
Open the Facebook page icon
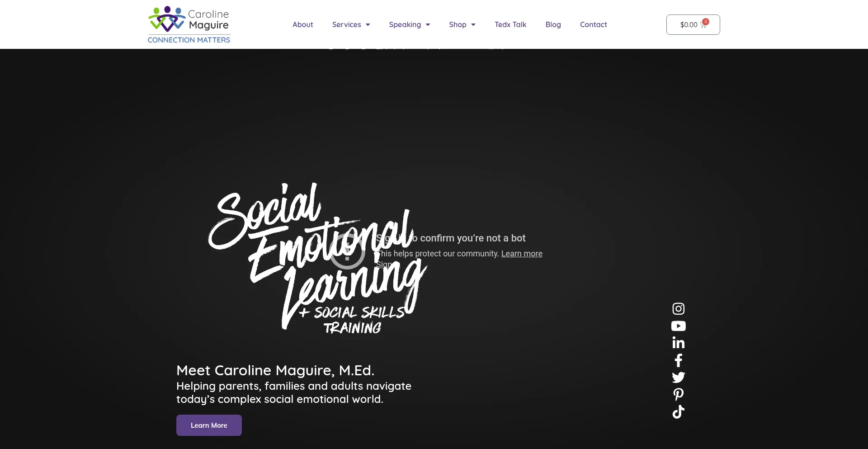point(678,360)
